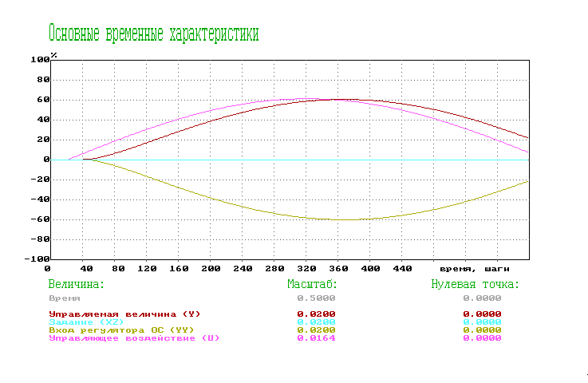Select the 'Вход регулятора ОС (YY)' legend entry
Screen dimensions: 588x383
121,330
